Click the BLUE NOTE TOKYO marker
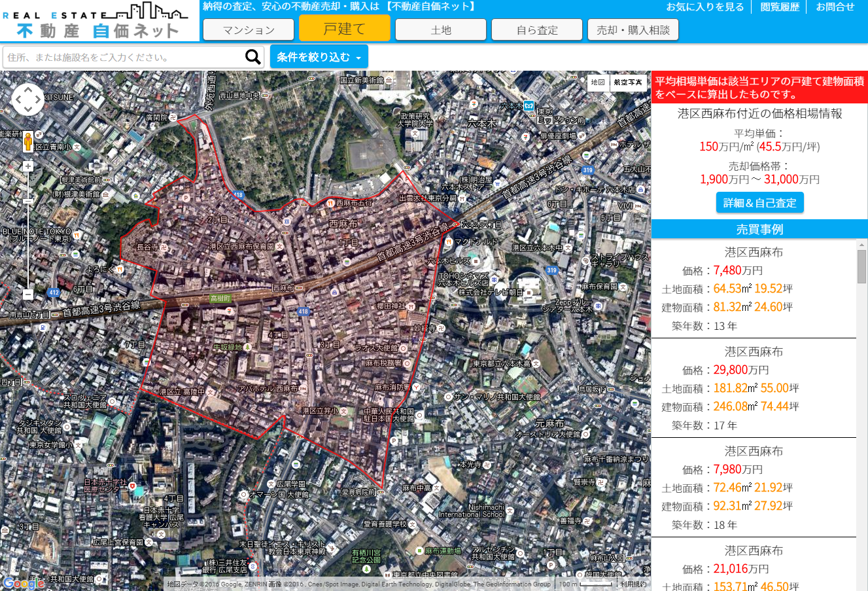 coord(77,235)
